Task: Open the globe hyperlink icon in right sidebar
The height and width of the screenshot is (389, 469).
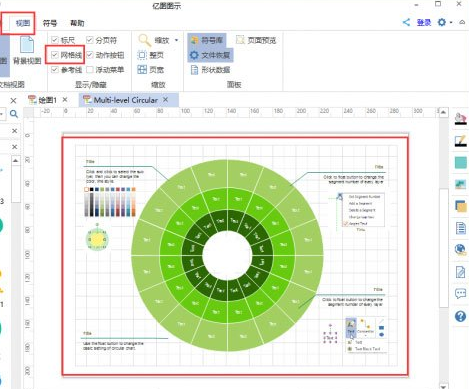Action: 460,250
